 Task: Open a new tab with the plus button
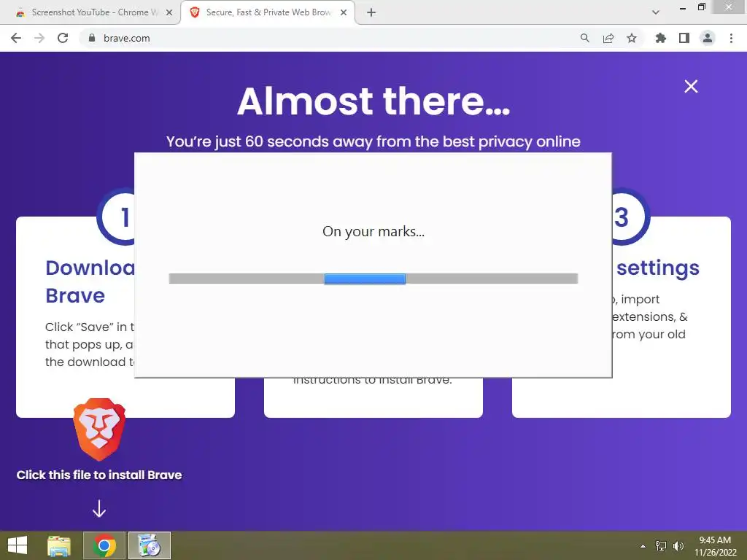(x=371, y=13)
